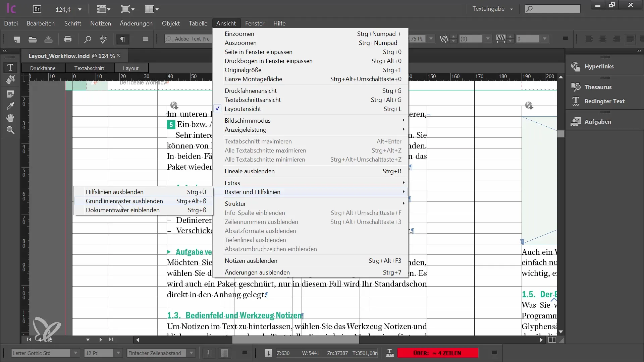Toggle Hilfslinien ausblenden option
The height and width of the screenshot is (362, 644).
[x=115, y=192]
